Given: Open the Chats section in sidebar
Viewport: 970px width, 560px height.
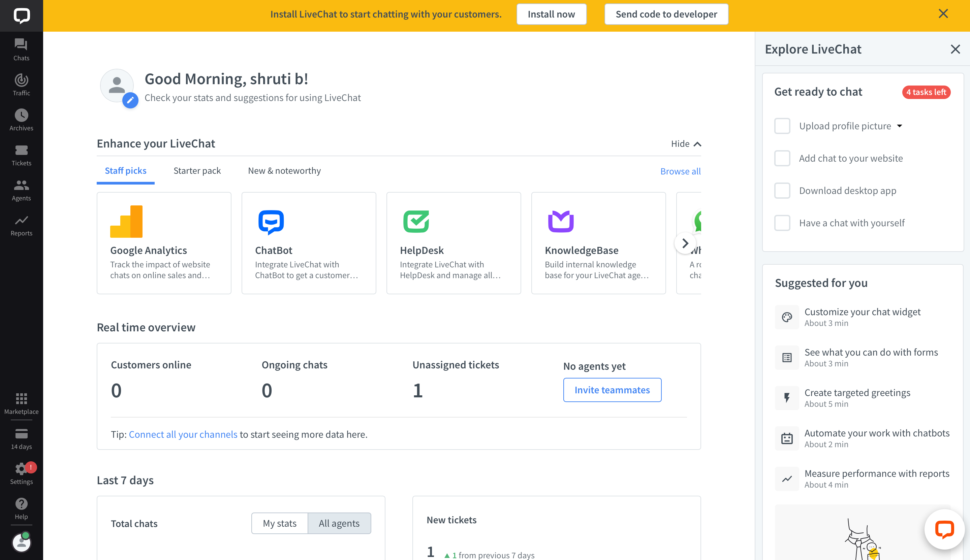Looking at the screenshot, I should [x=22, y=50].
